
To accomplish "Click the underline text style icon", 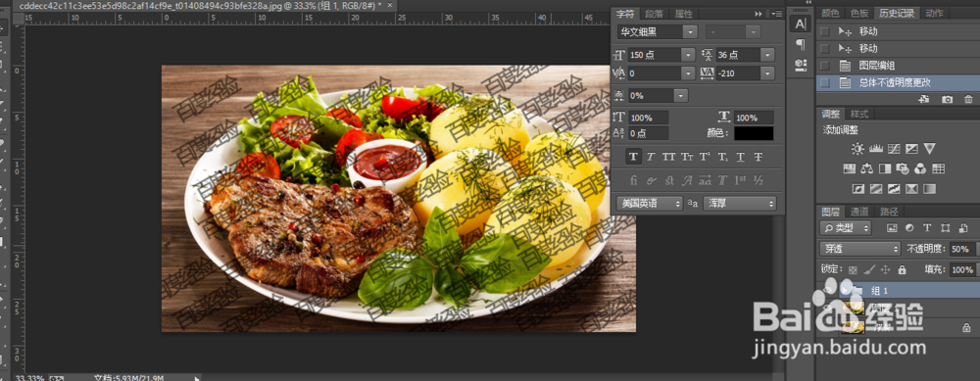I will point(740,157).
